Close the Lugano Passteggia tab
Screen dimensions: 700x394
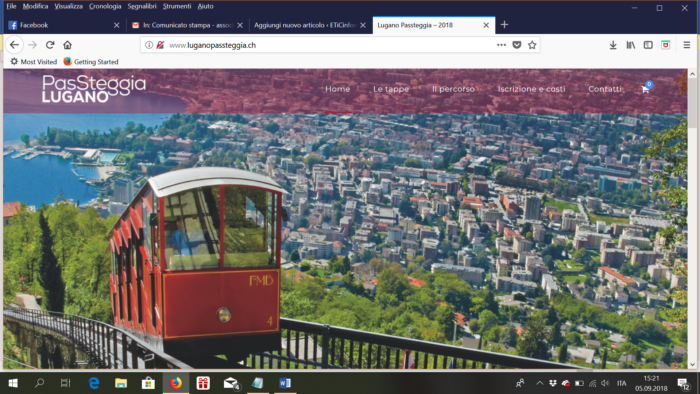point(486,25)
